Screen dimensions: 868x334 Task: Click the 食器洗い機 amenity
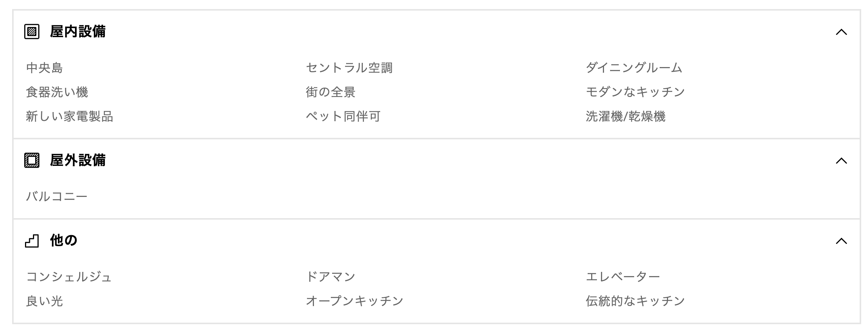click(57, 92)
